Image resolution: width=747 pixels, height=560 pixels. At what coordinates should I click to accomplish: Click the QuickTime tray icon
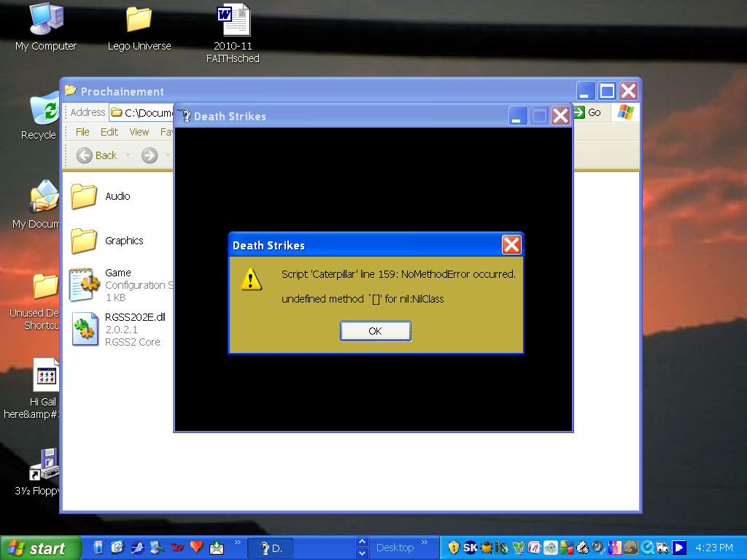[647, 548]
